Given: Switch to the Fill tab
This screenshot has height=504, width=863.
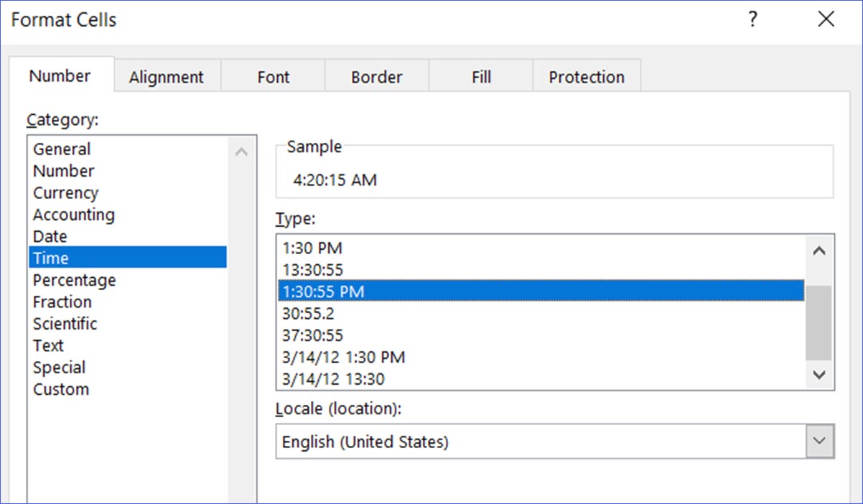Looking at the screenshot, I should pos(480,76).
